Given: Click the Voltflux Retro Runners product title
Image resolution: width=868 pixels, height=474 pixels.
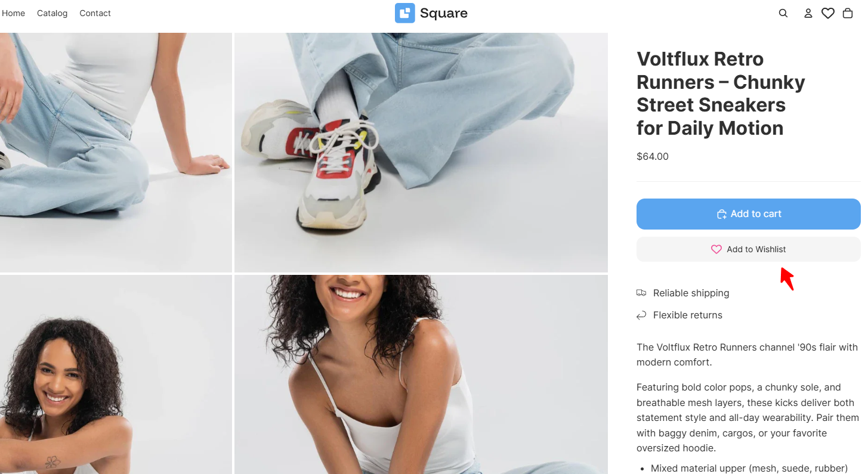Looking at the screenshot, I should (x=721, y=93).
